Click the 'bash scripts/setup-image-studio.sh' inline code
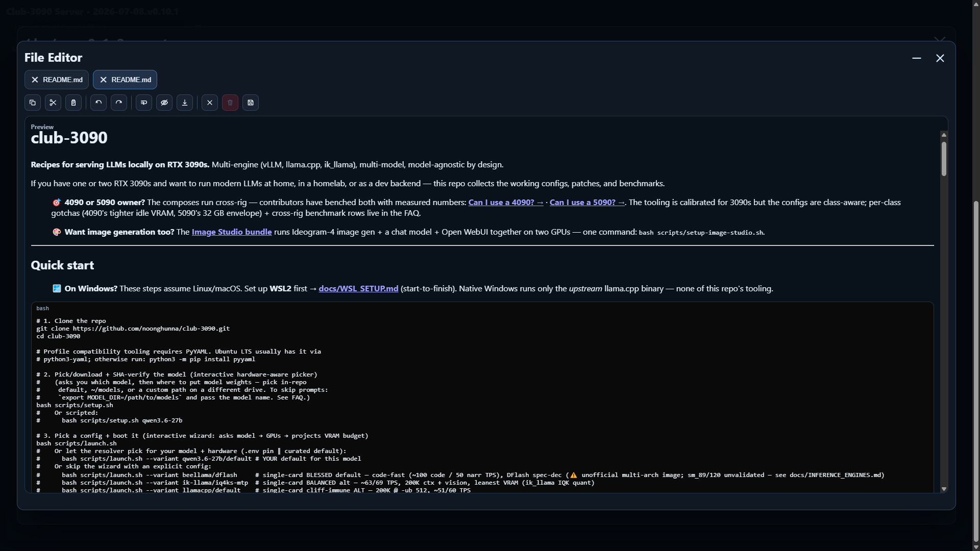Image resolution: width=980 pixels, height=551 pixels. click(x=701, y=233)
